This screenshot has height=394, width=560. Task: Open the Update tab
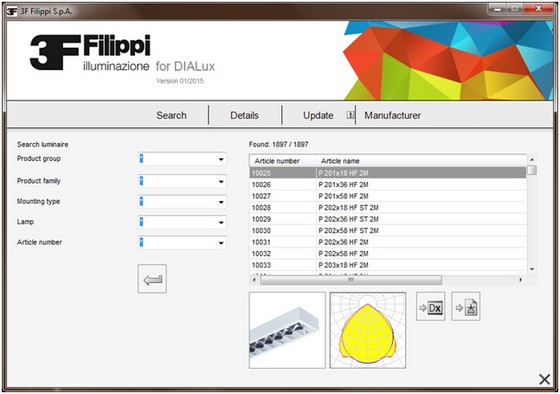click(x=318, y=115)
